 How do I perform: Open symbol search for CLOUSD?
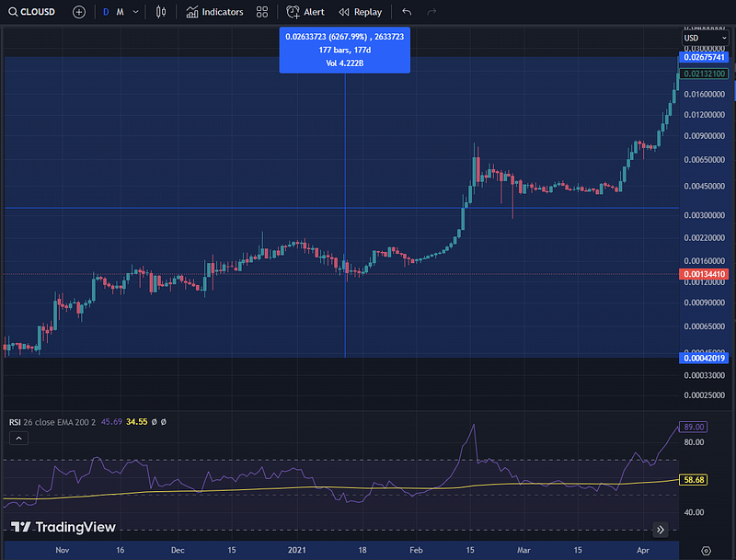click(32, 12)
